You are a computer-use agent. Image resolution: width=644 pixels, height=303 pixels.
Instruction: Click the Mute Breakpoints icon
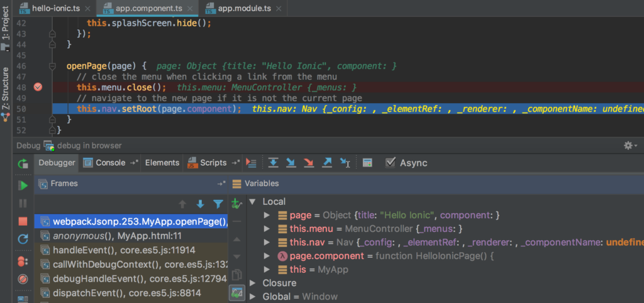coord(23,279)
